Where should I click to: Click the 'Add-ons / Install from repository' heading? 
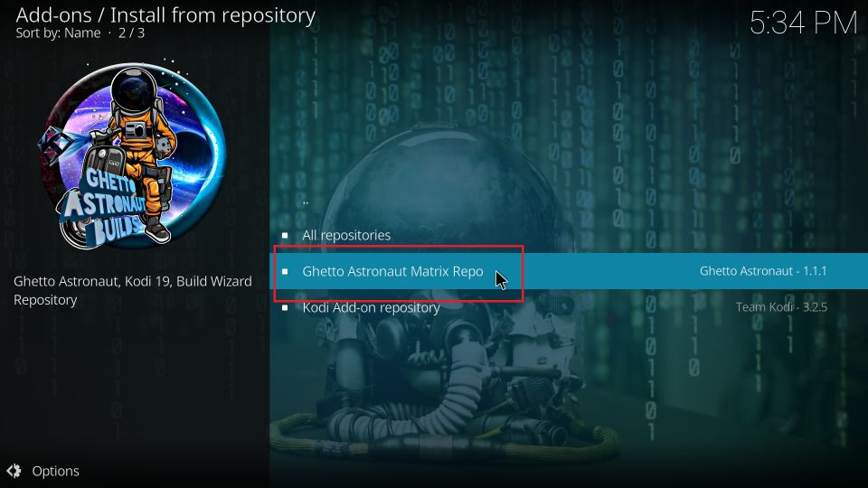(x=165, y=15)
